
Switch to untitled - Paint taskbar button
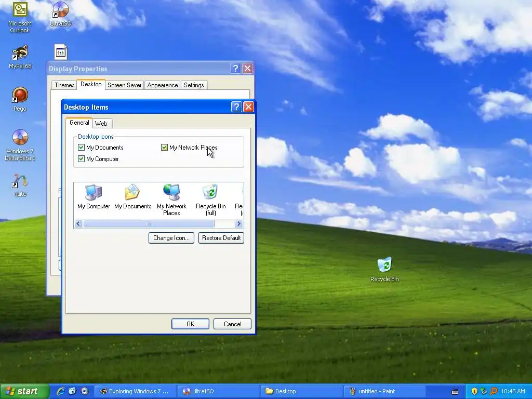[x=385, y=391]
